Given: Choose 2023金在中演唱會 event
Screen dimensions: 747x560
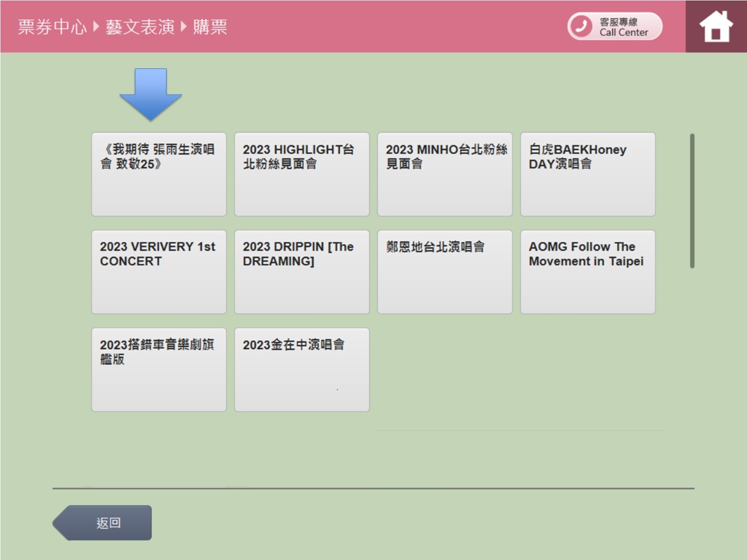Looking at the screenshot, I should point(302,370).
